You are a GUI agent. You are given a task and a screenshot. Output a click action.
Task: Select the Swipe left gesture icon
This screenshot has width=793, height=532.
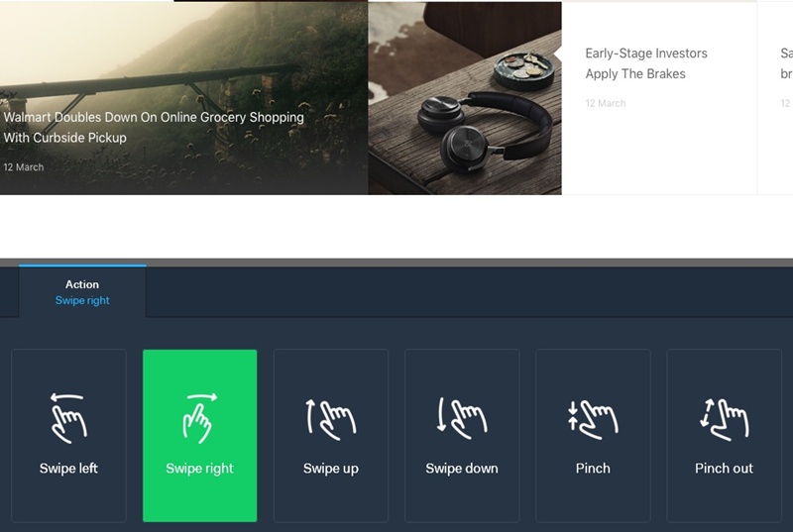[x=68, y=418]
